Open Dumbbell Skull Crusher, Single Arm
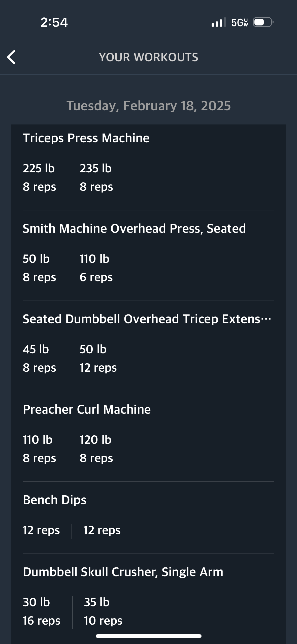 pos(123,572)
